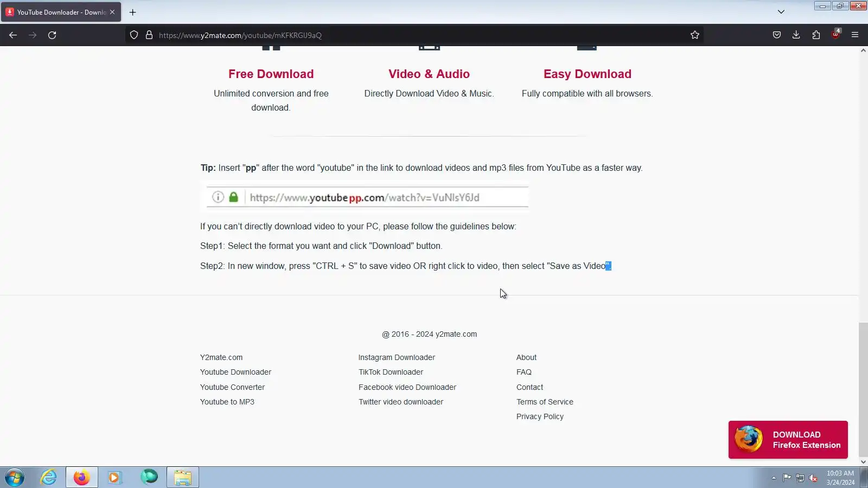Click the muted volume tray icon
Image resolution: width=868 pixels, height=488 pixels.
tap(813, 478)
